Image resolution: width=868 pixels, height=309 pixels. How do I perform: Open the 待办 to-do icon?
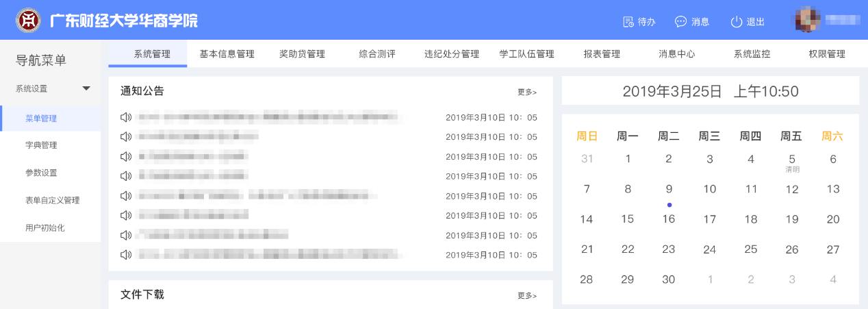628,22
